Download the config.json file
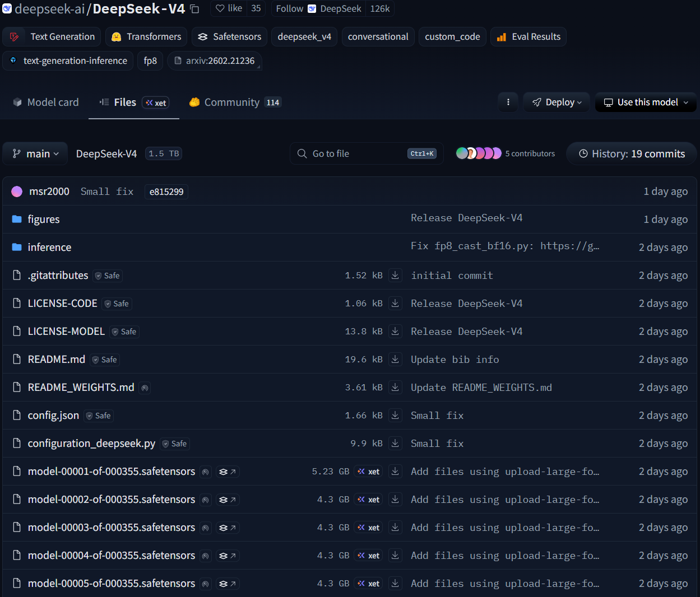This screenshot has width=700, height=597. pyautogui.click(x=395, y=415)
